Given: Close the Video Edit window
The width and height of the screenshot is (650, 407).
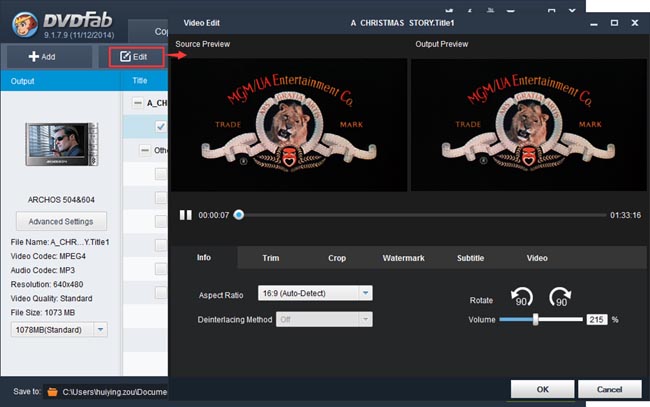Looking at the screenshot, I should point(635,23).
